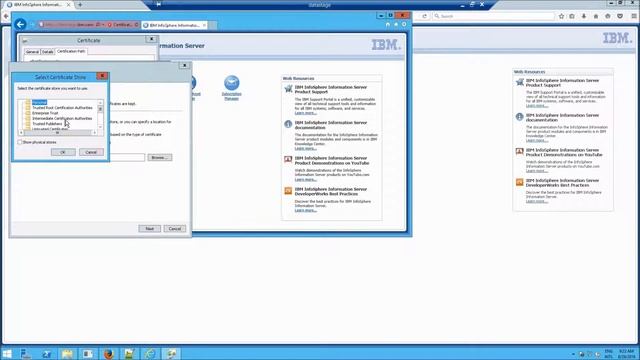This screenshot has height=360, width=640.
Task: Click Next in the certificate import wizard
Action: [x=150, y=229]
